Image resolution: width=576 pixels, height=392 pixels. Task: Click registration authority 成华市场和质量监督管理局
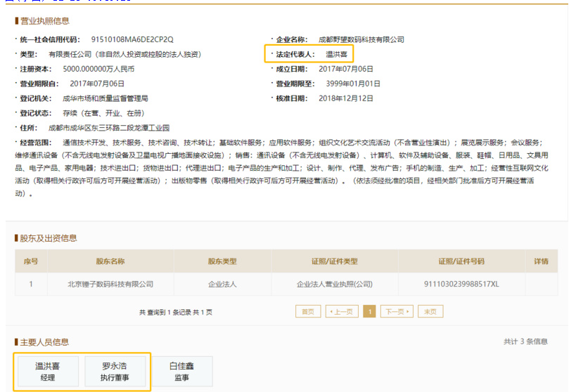click(x=105, y=98)
